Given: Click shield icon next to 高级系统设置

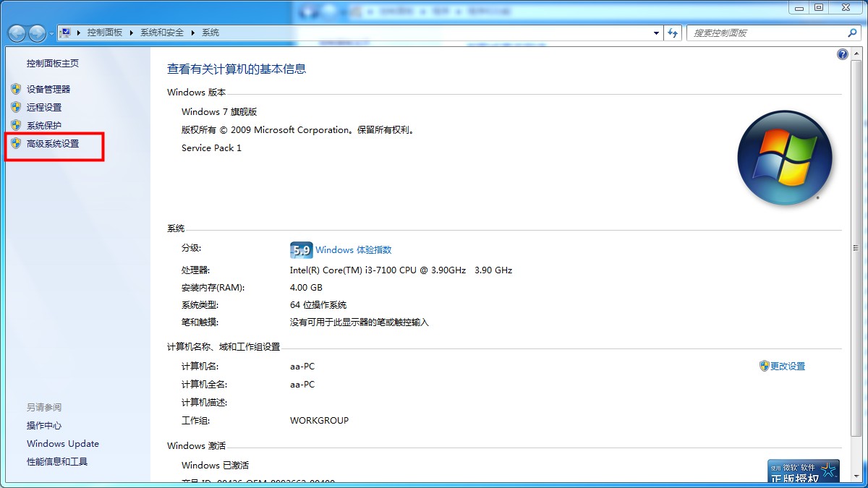Looking at the screenshot, I should tap(16, 143).
